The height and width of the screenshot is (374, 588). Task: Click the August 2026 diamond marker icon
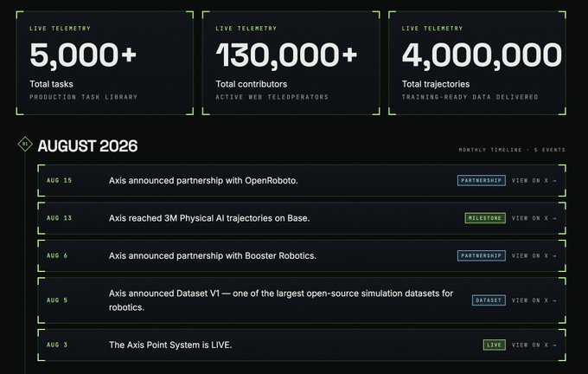[x=25, y=145]
